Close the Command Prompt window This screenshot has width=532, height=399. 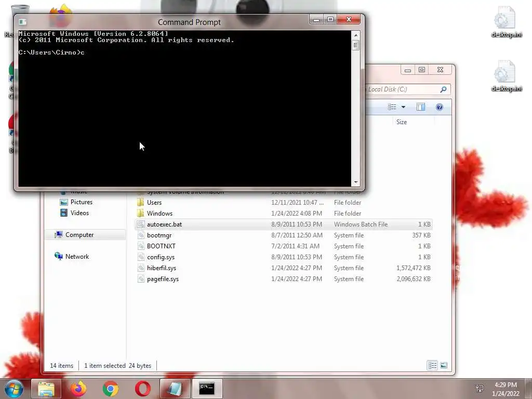coord(349,20)
